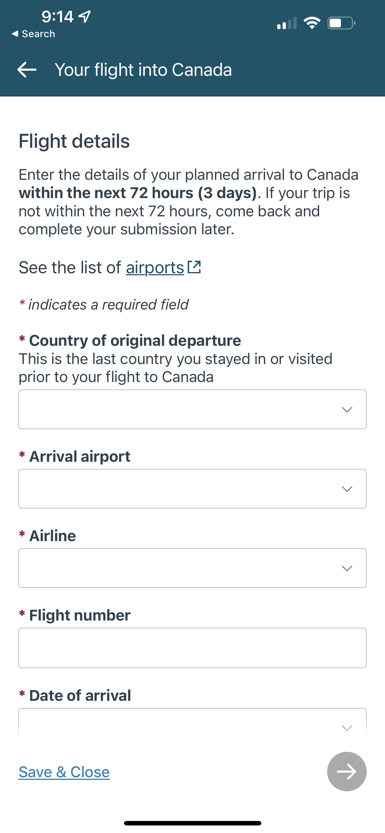Tap the back arrow in header

[27, 70]
